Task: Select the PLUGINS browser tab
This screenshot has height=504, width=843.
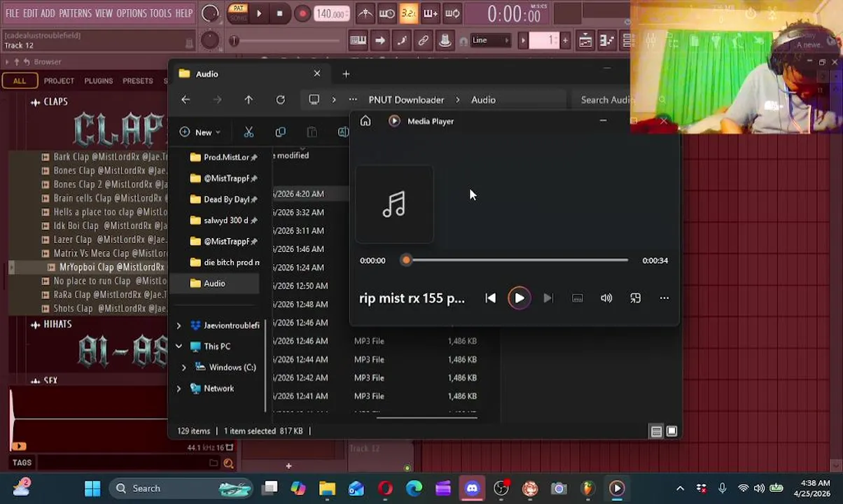Action: [99, 80]
